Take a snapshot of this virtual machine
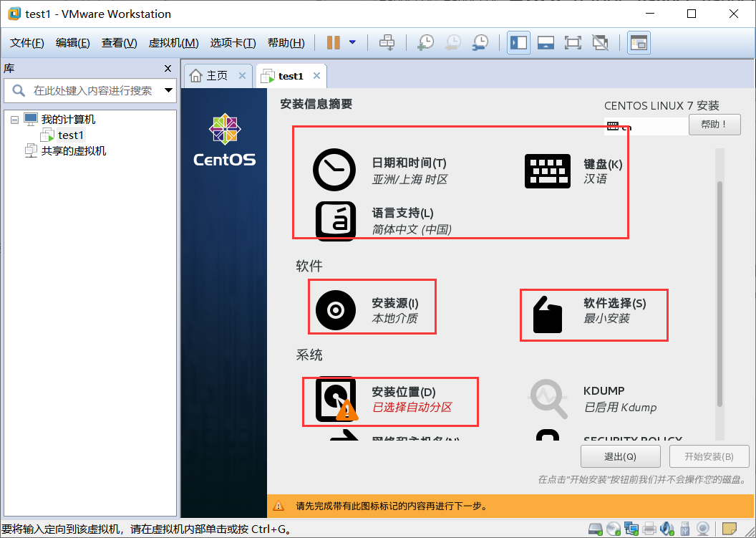The width and height of the screenshot is (756, 538). coord(425,42)
